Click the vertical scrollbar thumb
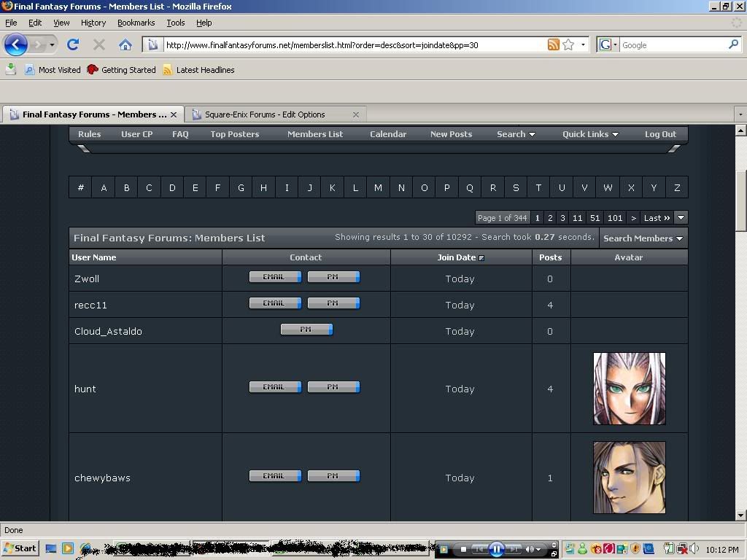 pyautogui.click(x=741, y=200)
